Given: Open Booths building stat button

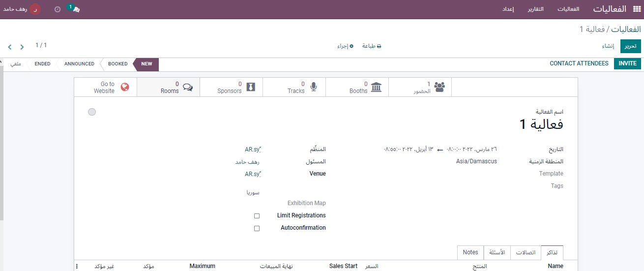Looking at the screenshot, I should click(x=376, y=87).
